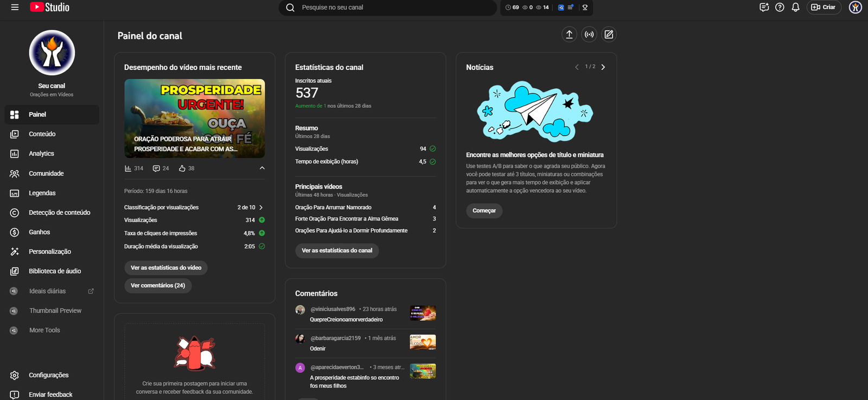868x400 pixels.
Task: Open Legendas in the sidebar
Action: point(52,193)
